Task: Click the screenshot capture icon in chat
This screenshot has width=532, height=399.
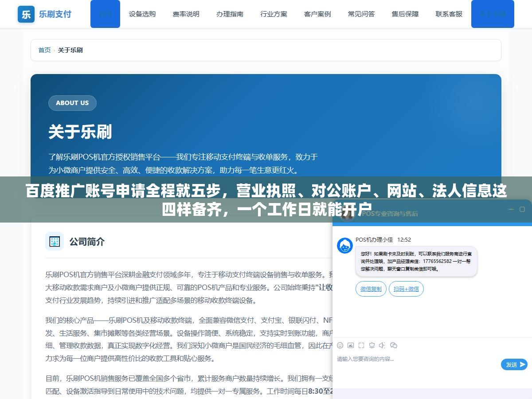Action: pyautogui.click(x=361, y=345)
